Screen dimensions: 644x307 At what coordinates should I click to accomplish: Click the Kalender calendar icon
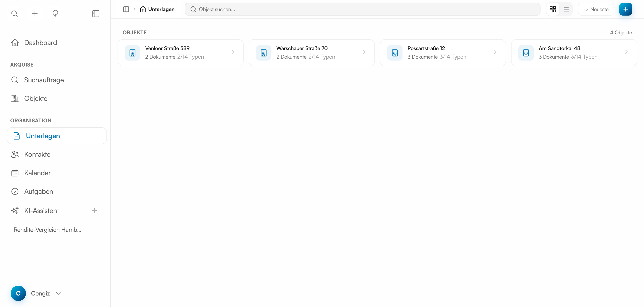coord(15,173)
